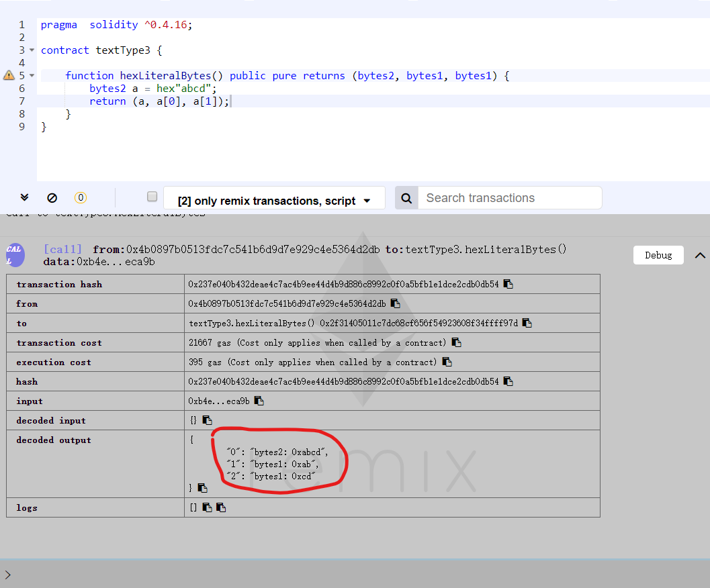Fold the function block at line 5
Screen dimensions: 710x588
(x=32, y=75)
